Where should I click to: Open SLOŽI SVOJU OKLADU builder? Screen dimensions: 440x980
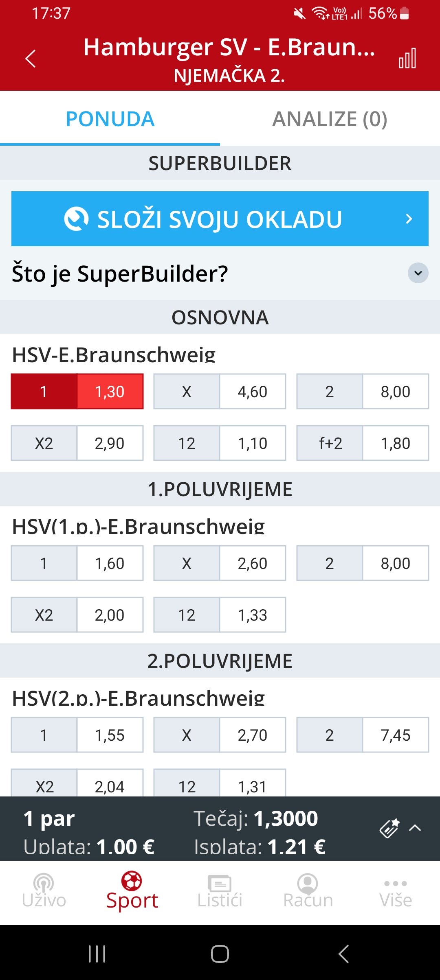(x=220, y=219)
